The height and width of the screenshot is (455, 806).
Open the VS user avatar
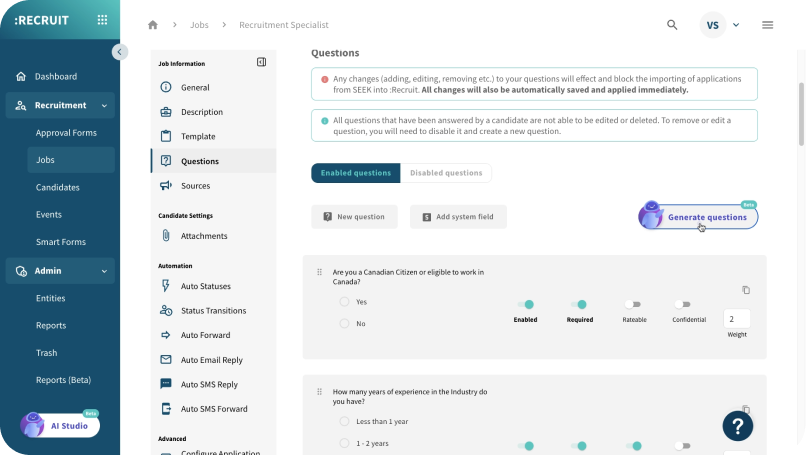tap(712, 25)
